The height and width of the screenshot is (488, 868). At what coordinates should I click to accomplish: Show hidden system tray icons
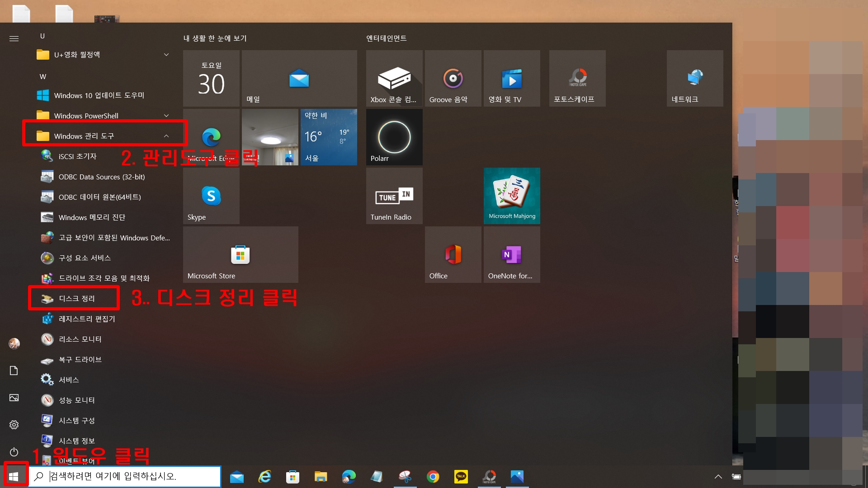pos(718,476)
